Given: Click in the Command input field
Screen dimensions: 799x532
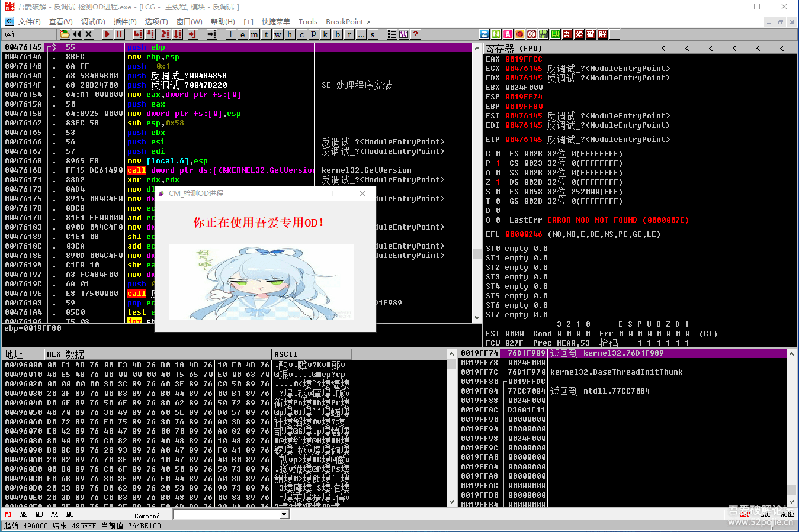Looking at the screenshot, I should [x=226, y=514].
